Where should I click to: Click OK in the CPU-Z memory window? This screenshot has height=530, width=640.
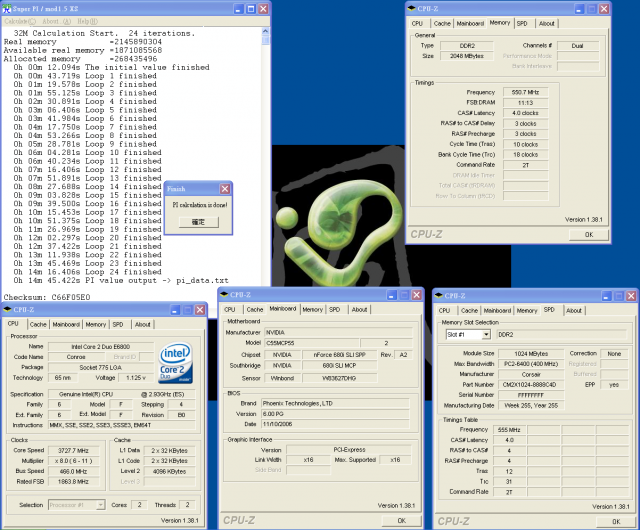coord(589,235)
